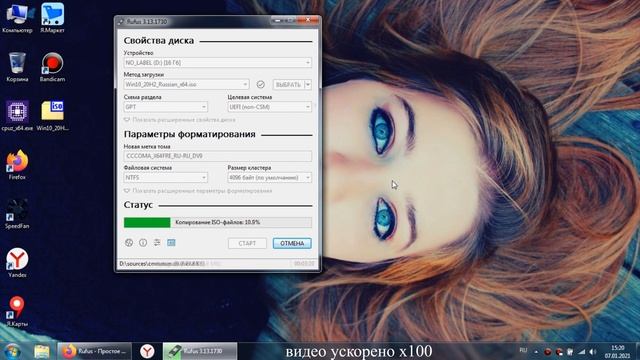
Task: Click the СТАРТ button
Action: (247, 243)
